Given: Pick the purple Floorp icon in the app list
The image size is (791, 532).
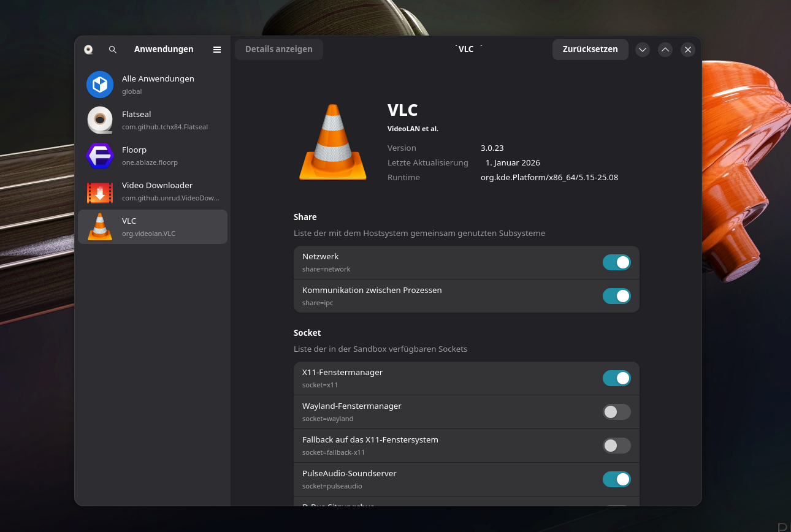Looking at the screenshot, I should [100, 156].
